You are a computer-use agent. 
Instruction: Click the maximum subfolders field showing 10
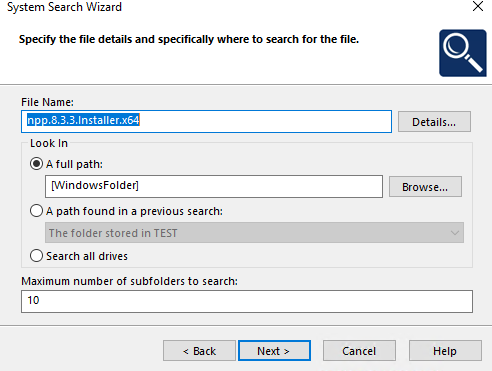(x=247, y=301)
